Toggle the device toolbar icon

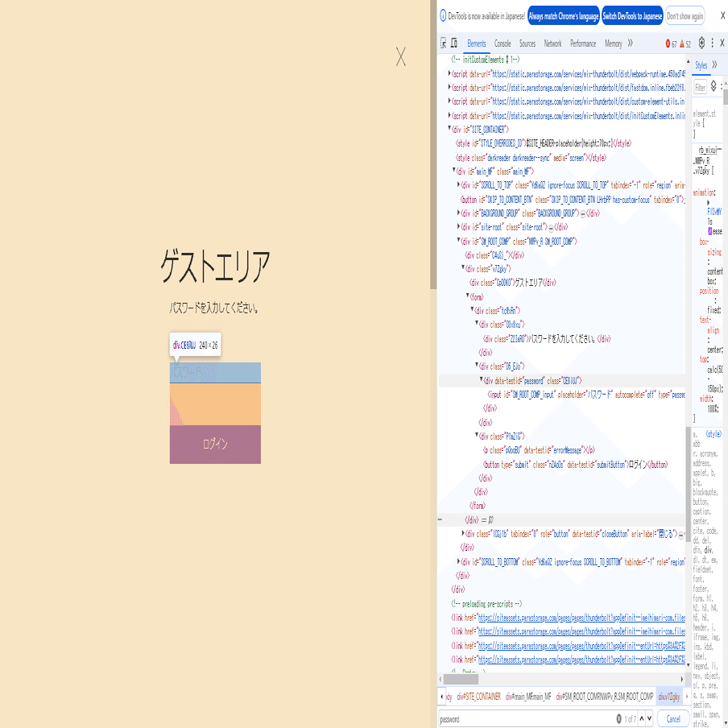[454, 43]
